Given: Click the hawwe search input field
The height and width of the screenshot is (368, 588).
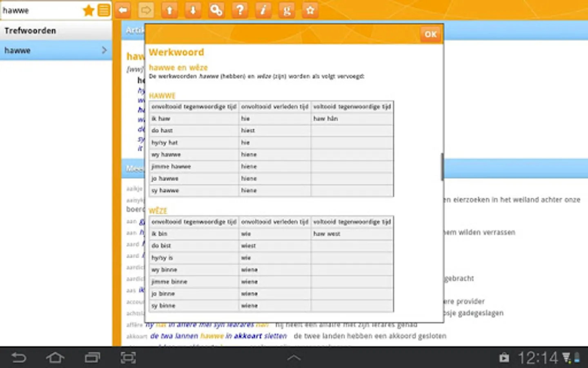Looking at the screenshot, I should (x=41, y=11).
